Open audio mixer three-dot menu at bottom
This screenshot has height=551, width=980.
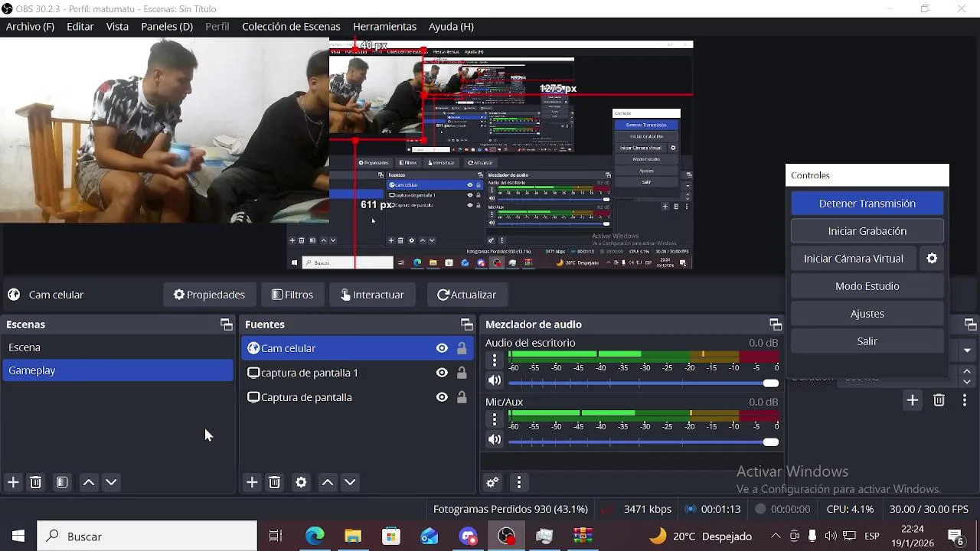518,482
